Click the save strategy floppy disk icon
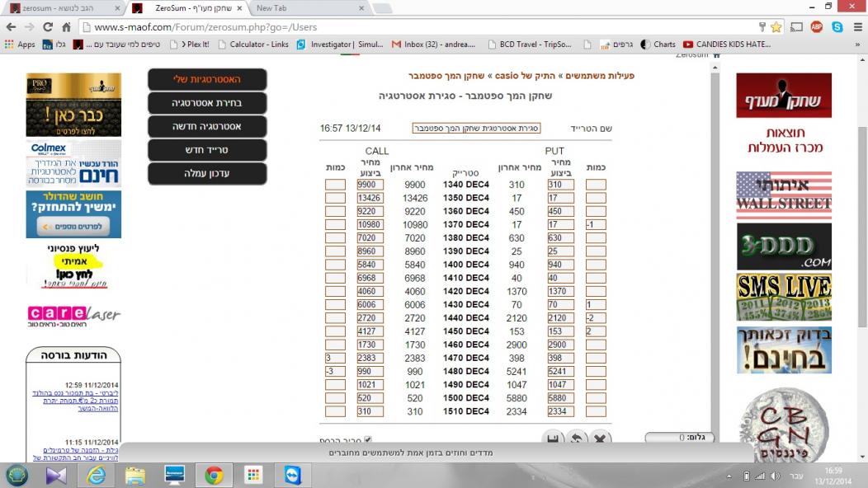The image size is (868, 488). [553, 439]
